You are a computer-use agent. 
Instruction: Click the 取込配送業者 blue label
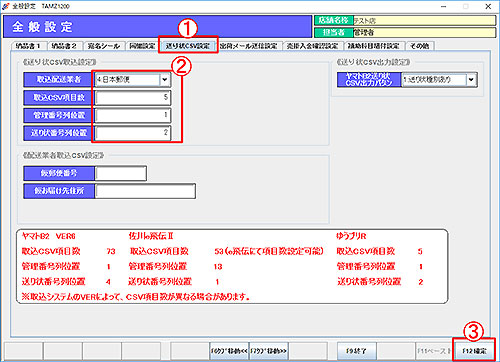(x=59, y=80)
